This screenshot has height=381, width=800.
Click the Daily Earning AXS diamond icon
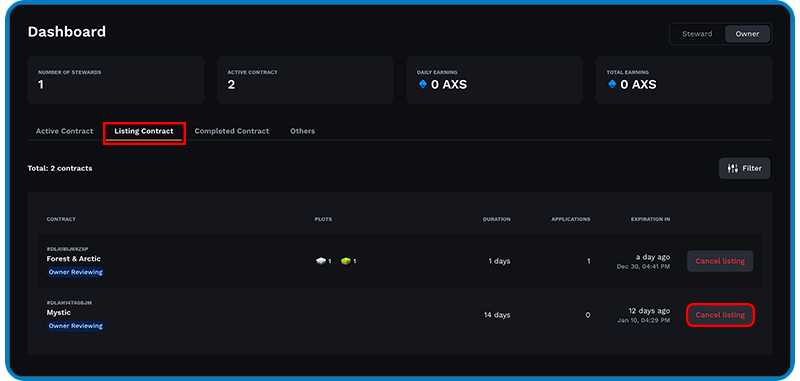pos(422,85)
